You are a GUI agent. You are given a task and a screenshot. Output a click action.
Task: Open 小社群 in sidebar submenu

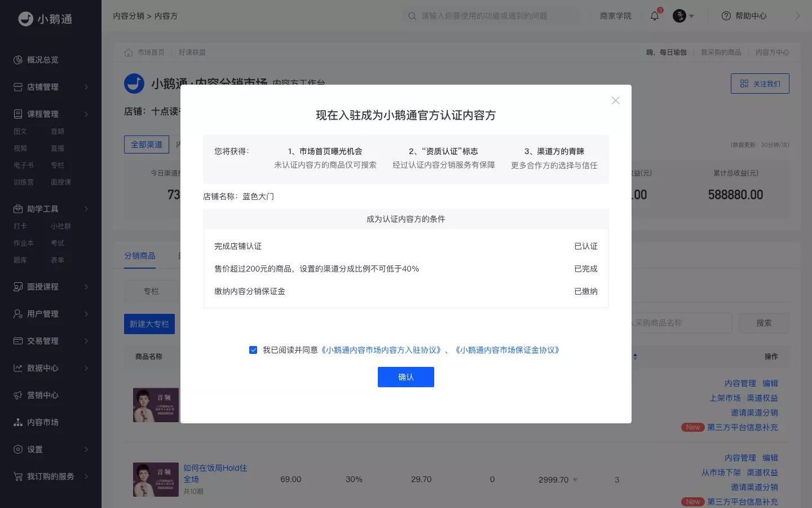pyautogui.click(x=61, y=226)
